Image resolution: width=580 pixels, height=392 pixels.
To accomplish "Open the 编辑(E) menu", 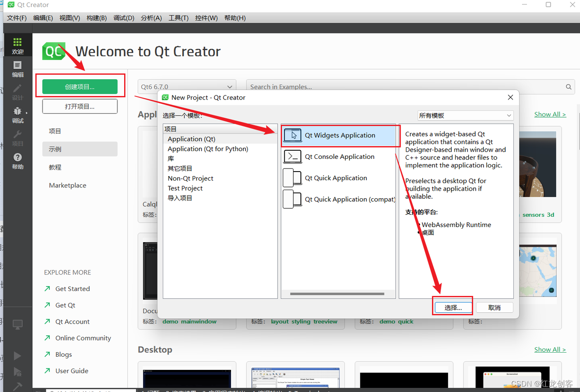I will click(43, 18).
